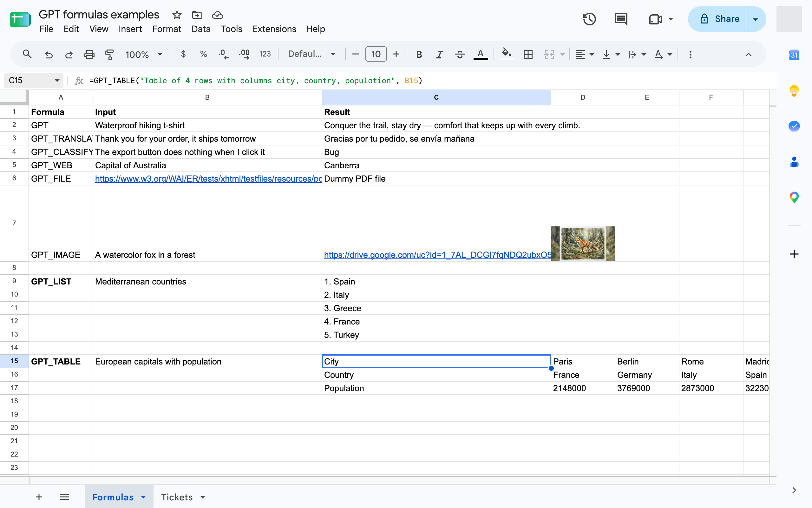This screenshot has height=508, width=812.
Task: Decrease decimal places icon
Action: tap(224, 54)
